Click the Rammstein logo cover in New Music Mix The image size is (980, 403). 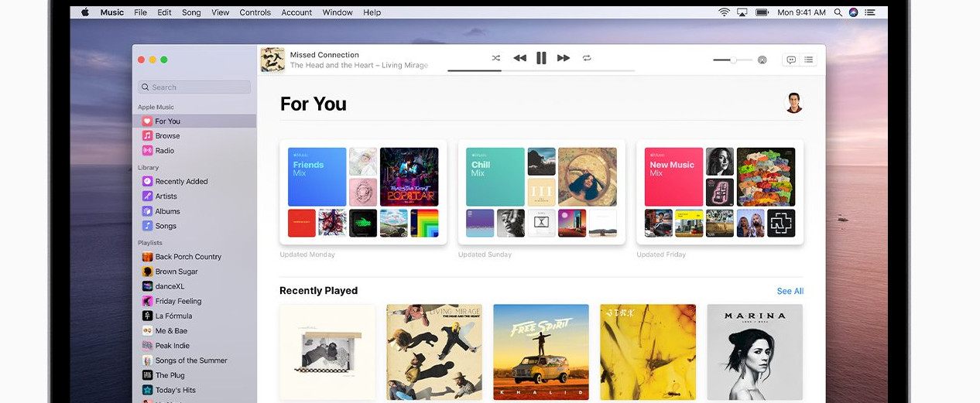tap(781, 223)
